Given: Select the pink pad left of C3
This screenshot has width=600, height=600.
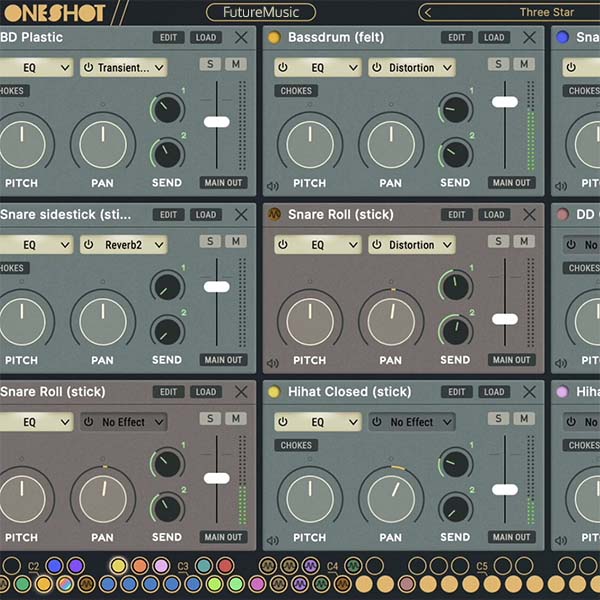Looking at the screenshot, I should click(161, 566).
